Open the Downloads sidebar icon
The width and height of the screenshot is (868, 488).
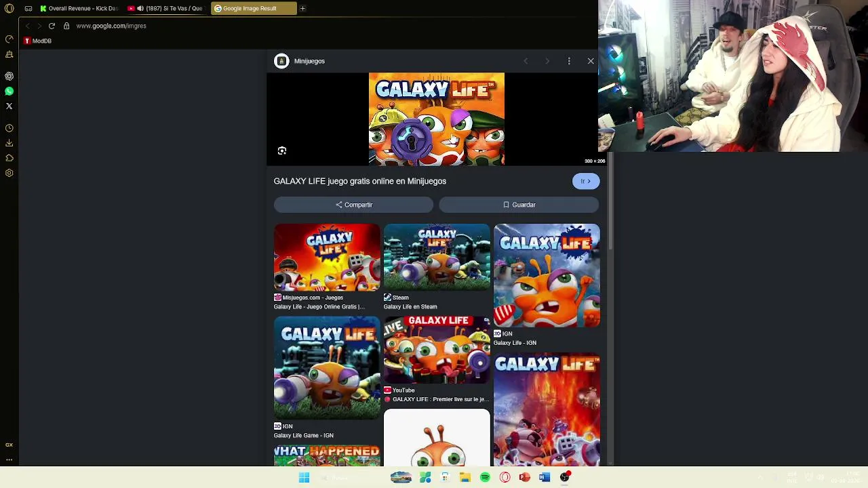pos(9,143)
